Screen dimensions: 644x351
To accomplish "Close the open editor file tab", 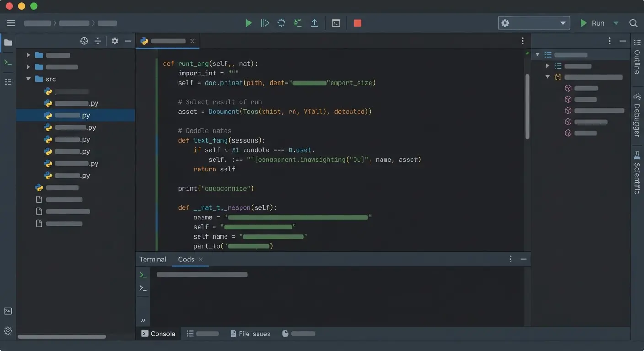I will tap(192, 41).
